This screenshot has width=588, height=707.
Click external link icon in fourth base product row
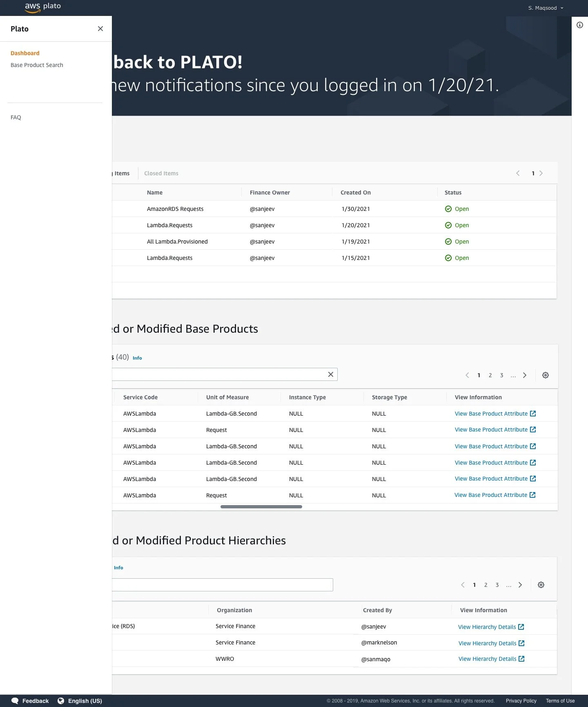pos(533,463)
